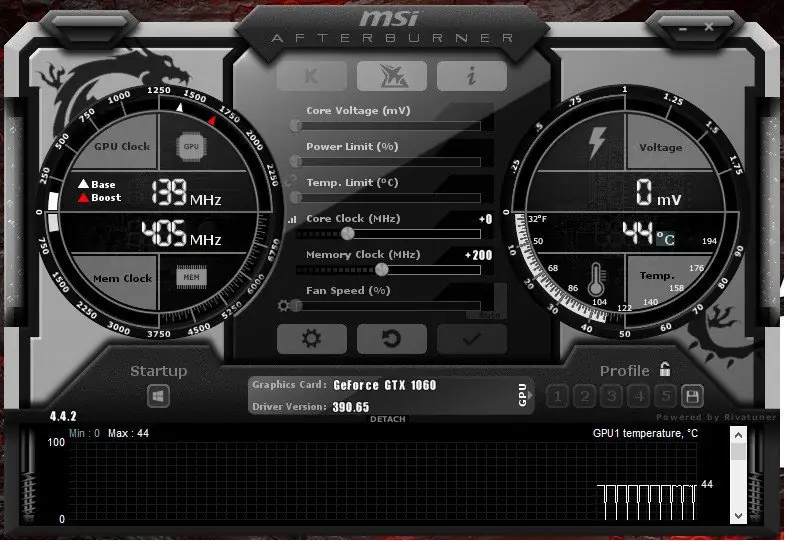Screen dimensions: 785x541
Task: Click the GPU Clock label
Action: 122,147
